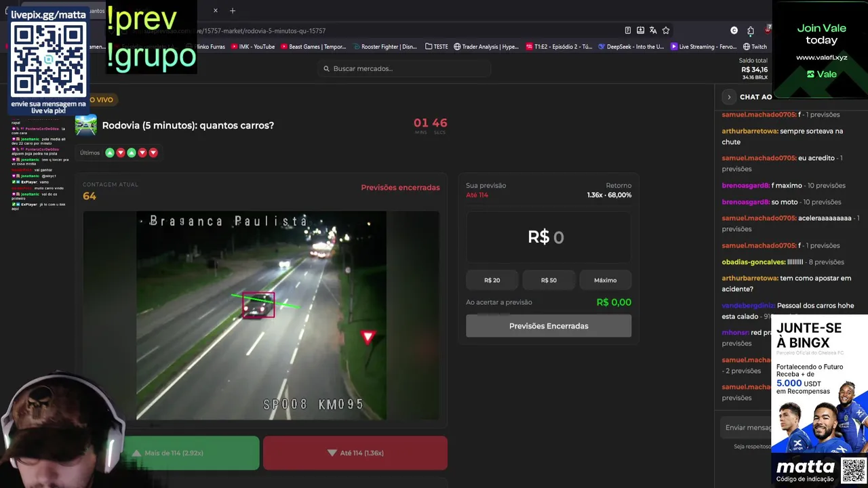This screenshot has width=868, height=488.
Task: Choose the R$ 50 quick amount
Action: tap(549, 280)
